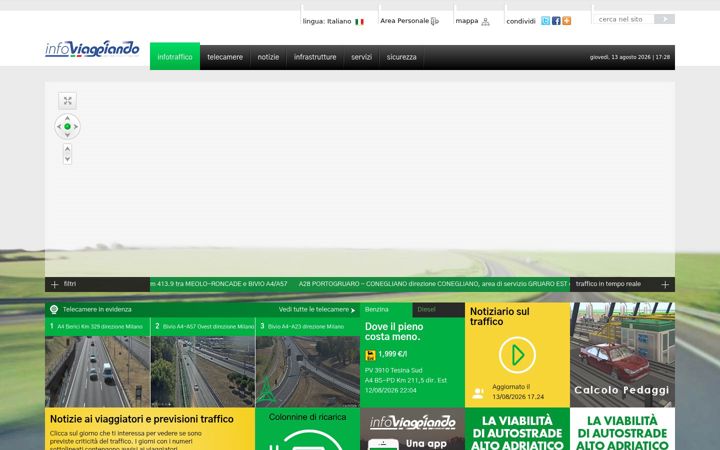Toggle the map fullscreen icon
Viewport: 720px width, 450px height.
[68, 101]
